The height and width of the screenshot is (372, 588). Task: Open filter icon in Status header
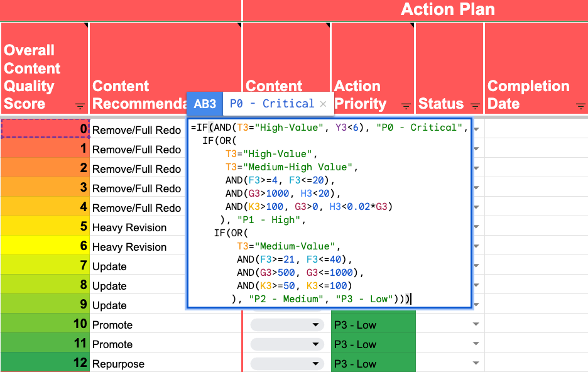(x=475, y=106)
